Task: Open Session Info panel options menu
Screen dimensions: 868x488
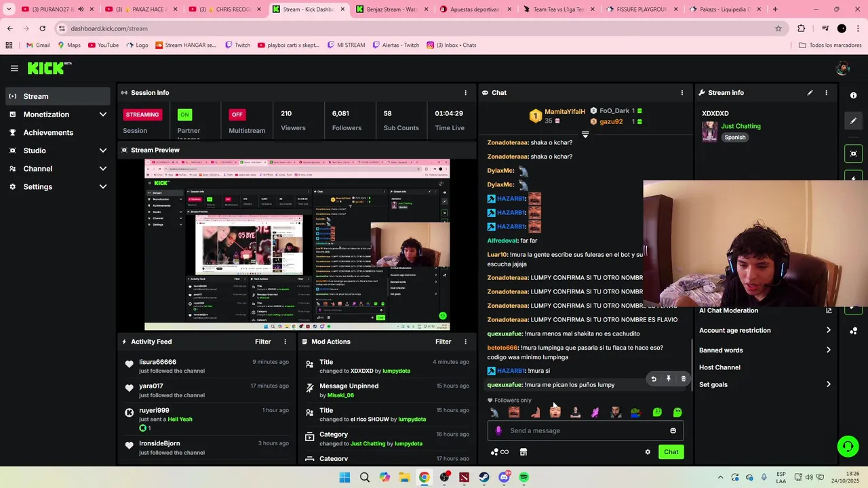Action: click(x=465, y=93)
